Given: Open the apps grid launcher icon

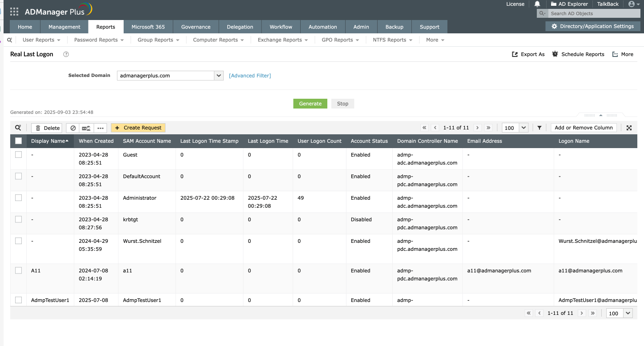Looking at the screenshot, I should pyautogui.click(x=14, y=12).
